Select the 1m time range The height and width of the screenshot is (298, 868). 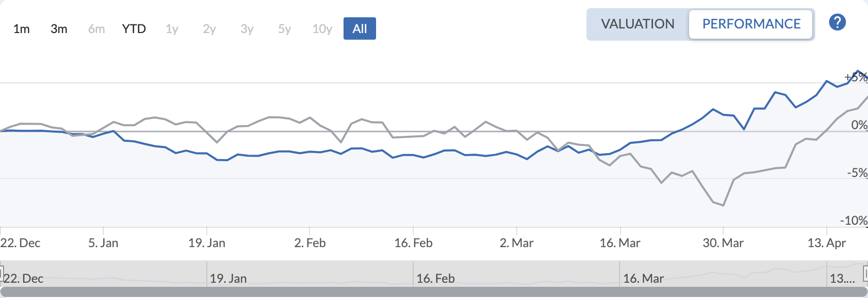21,29
